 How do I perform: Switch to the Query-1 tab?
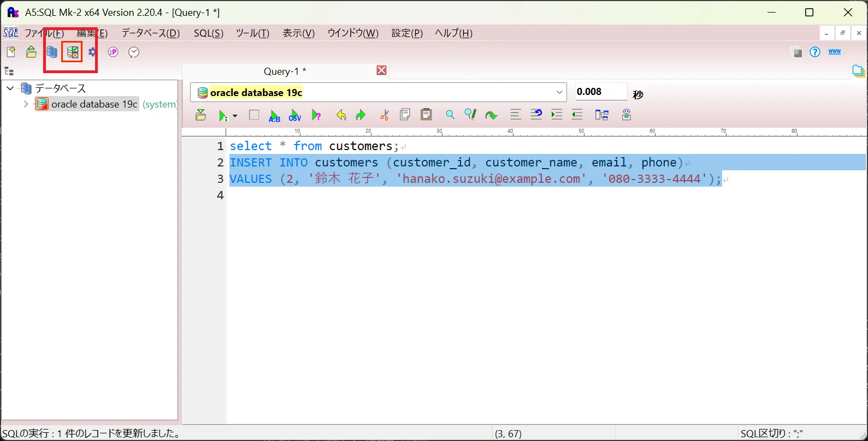coord(285,71)
